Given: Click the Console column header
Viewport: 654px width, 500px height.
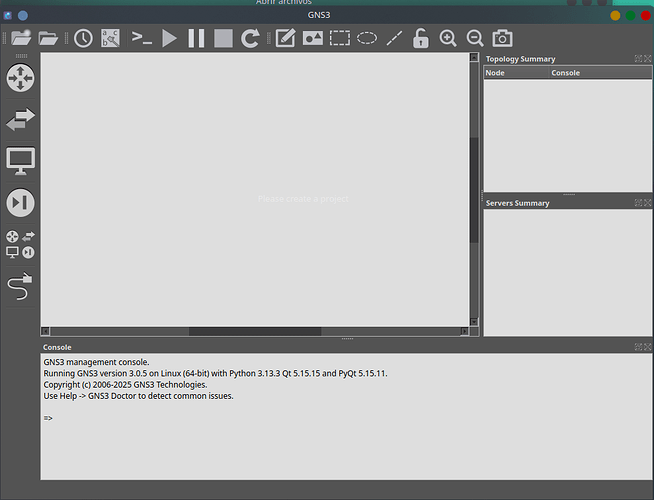Looking at the screenshot, I should click(601, 73).
